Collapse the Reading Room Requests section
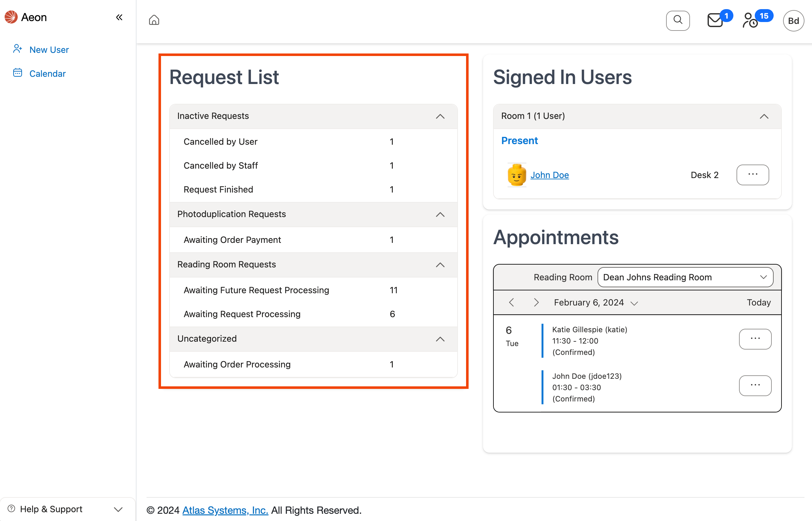Viewport: 812px width, 521px height. coord(440,265)
